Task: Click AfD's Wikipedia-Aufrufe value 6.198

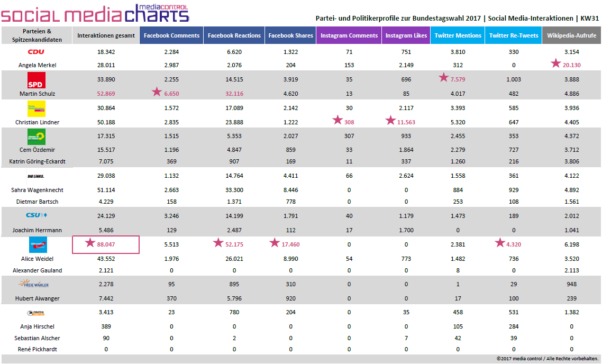Action: [x=572, y=244]
